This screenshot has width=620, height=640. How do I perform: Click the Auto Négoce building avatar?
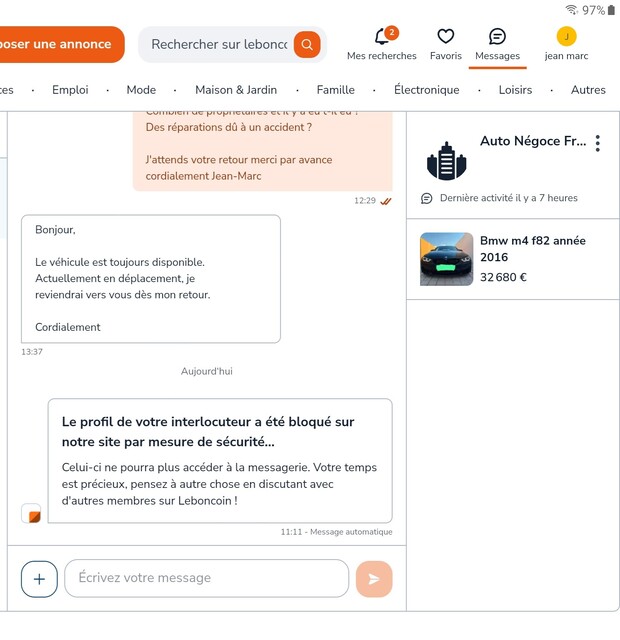coord(446,161)
